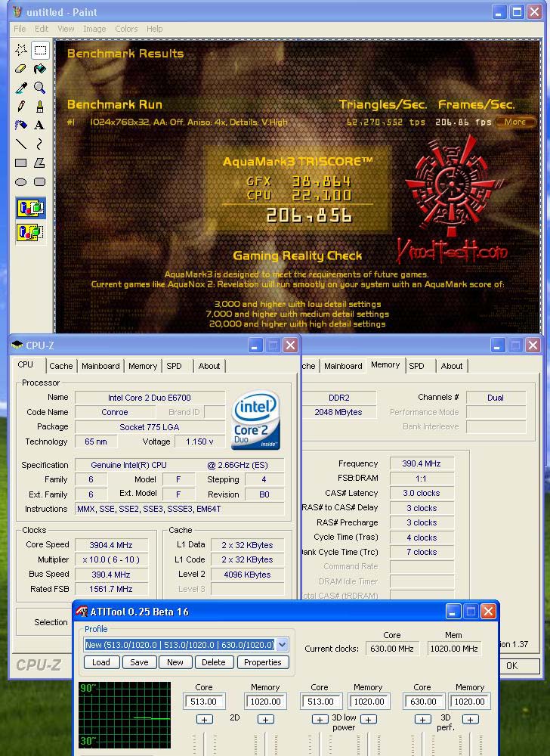Viewport: 550px width, 756px height.
Task: Open the View menu in Paint
Action: (66, 29)
